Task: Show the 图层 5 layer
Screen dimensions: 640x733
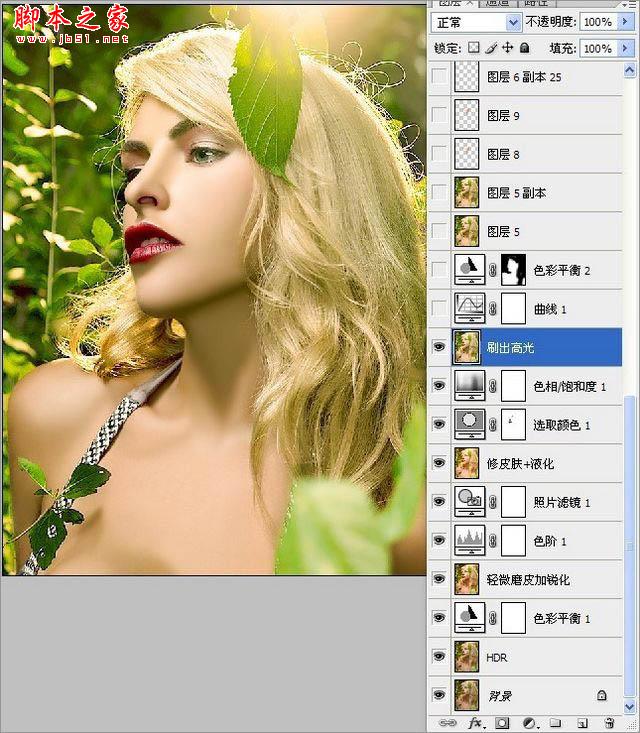Action: (439, 231)
